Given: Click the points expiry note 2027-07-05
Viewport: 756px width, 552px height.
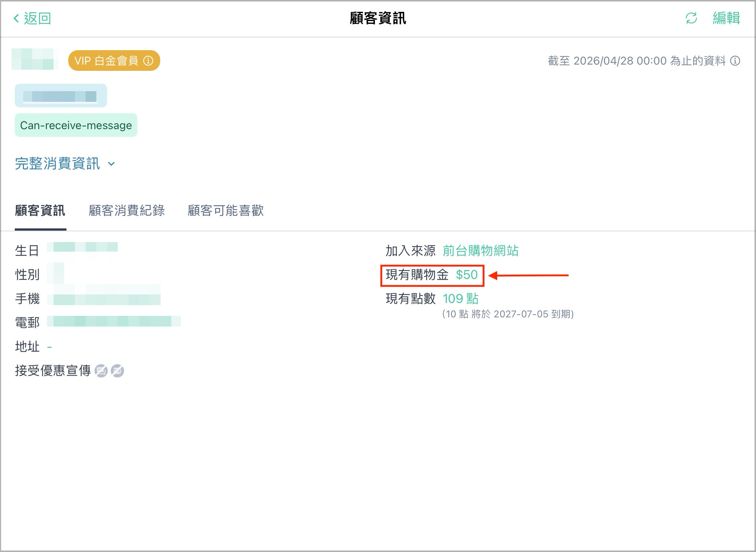Looking at the screenshot, I should click(508, 314).
